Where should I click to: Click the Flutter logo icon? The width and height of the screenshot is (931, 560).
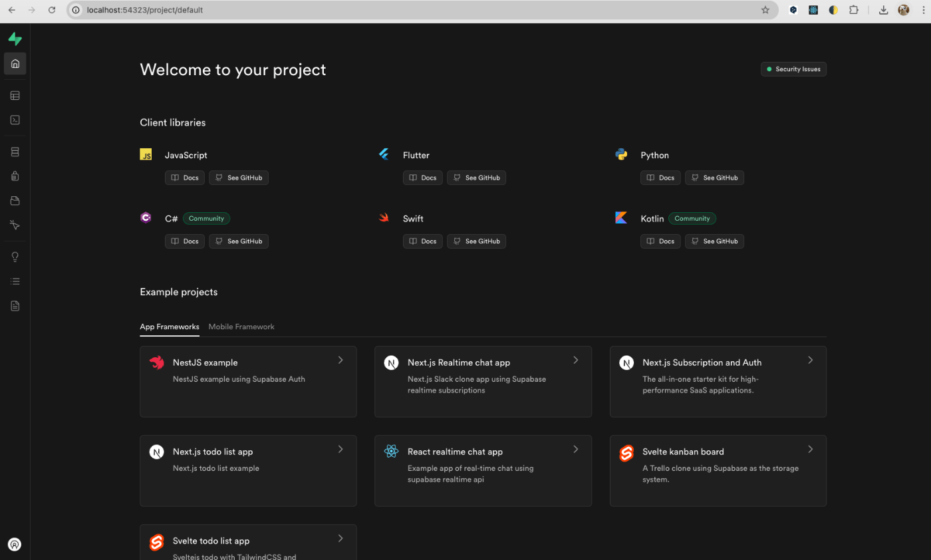(384, 155)
